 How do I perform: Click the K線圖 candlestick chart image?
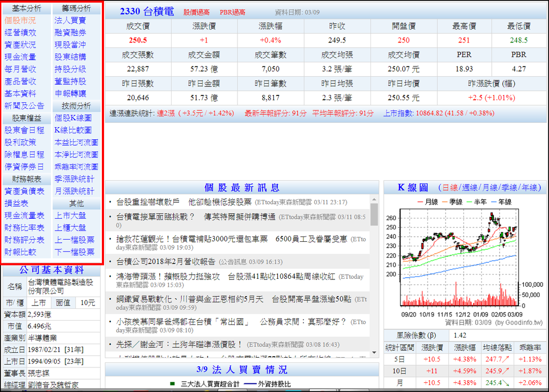pyautogui.click(x=464, y=262)
